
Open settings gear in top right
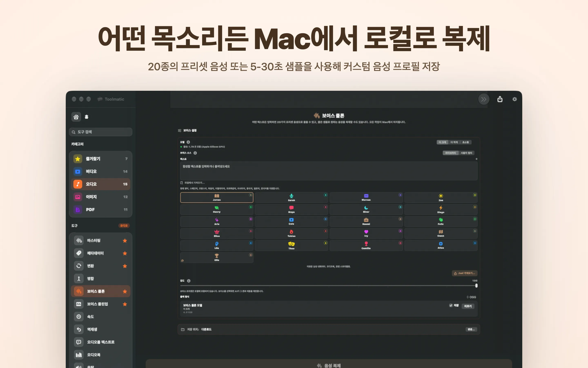[x=515, y=99]
